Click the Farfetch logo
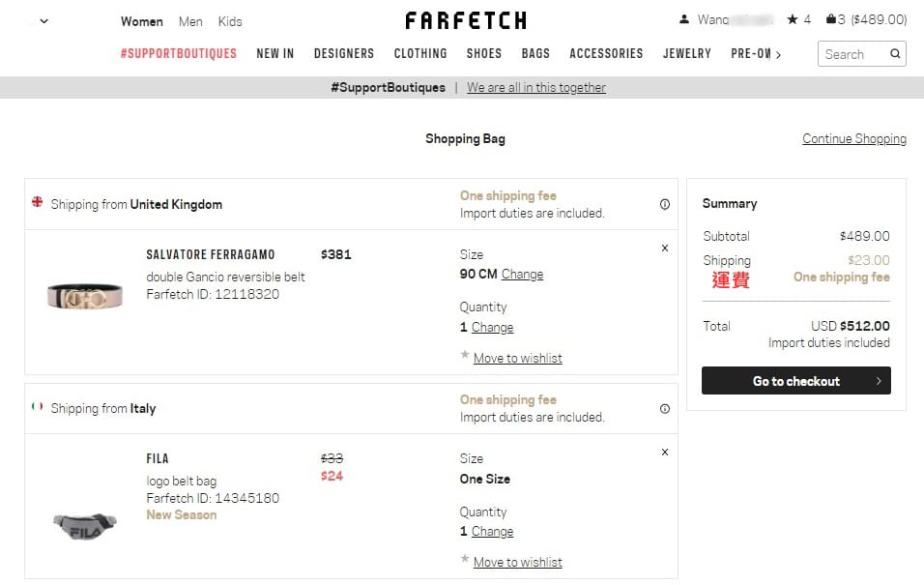This screenshot has width=924, height=585. click(465, 20)
